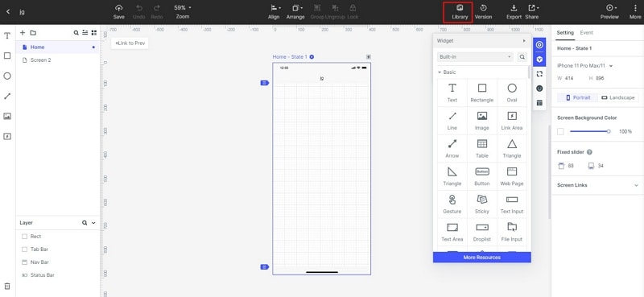
Task: Collapse the Layer panel with its chevron
Action: click(93, 223)
